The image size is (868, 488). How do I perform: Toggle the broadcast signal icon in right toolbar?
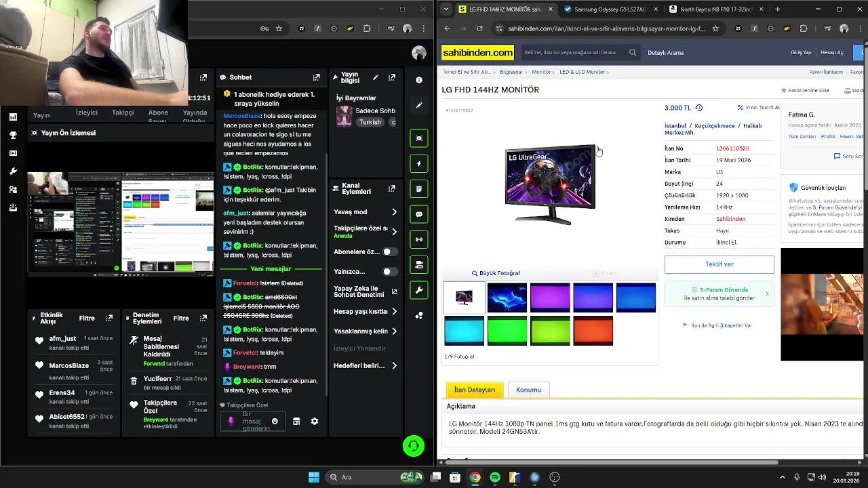419,239
